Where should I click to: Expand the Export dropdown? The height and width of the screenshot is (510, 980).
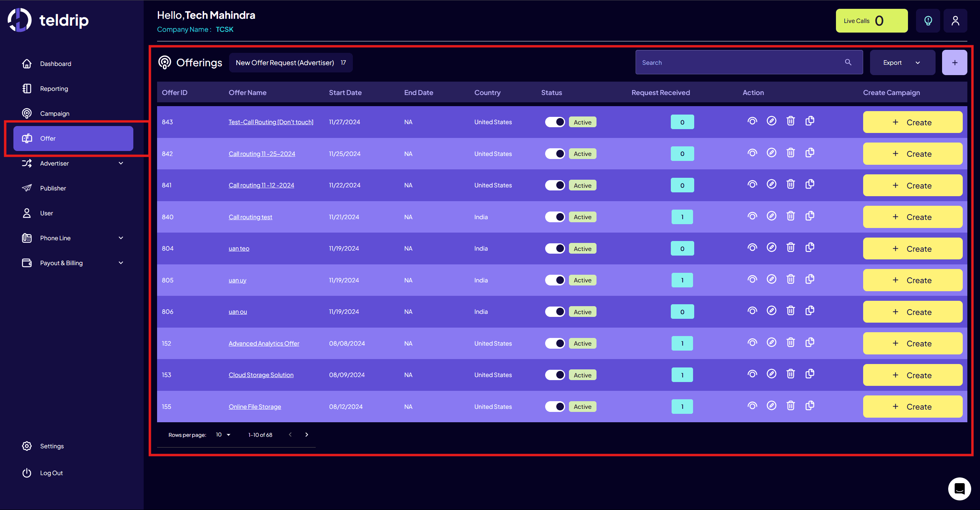coord(902,62)
